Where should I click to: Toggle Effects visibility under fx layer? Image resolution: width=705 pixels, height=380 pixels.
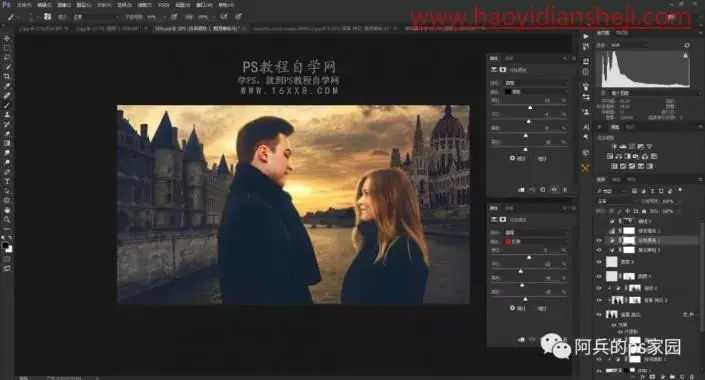tap(614, 324)
